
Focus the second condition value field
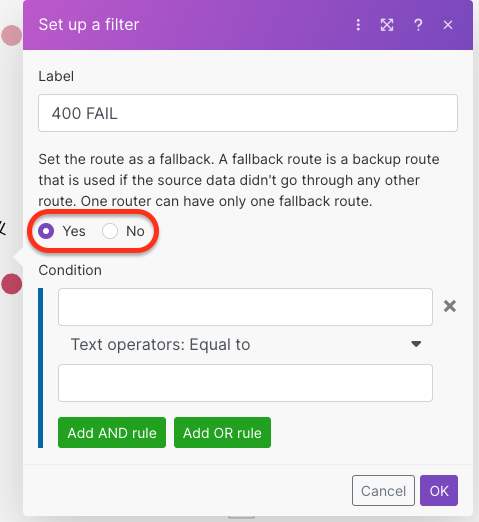coord(245,383)
